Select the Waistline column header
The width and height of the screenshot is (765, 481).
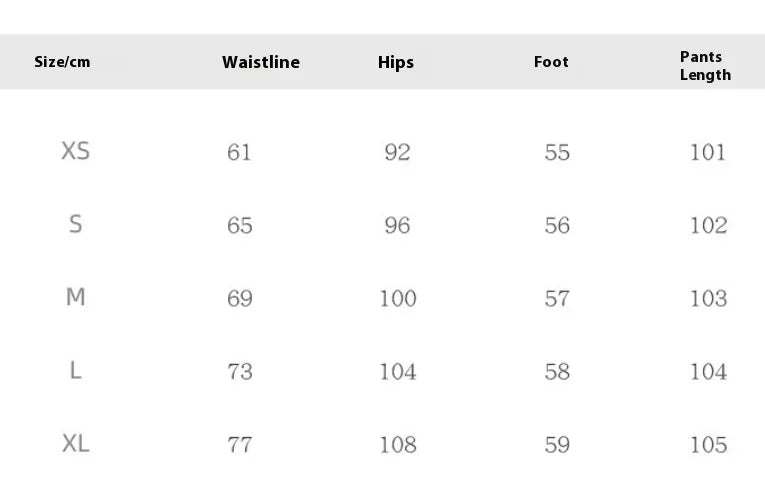coord(261,62)
